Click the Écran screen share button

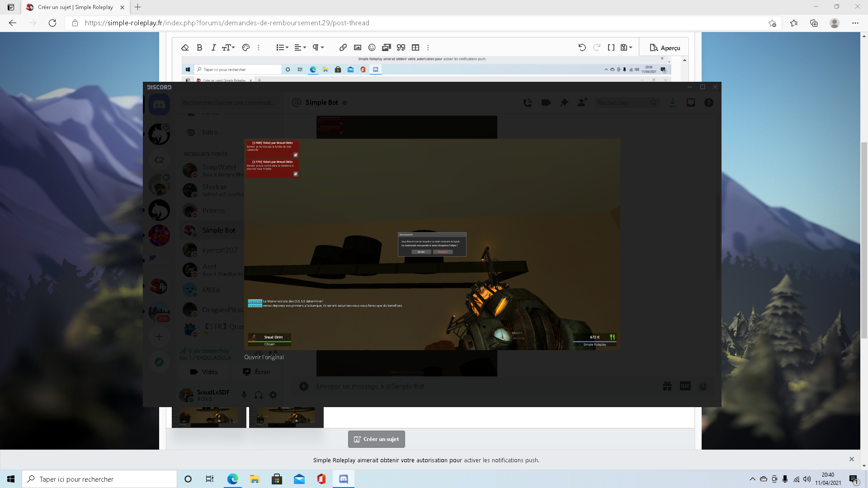click(x=257, y=372)
